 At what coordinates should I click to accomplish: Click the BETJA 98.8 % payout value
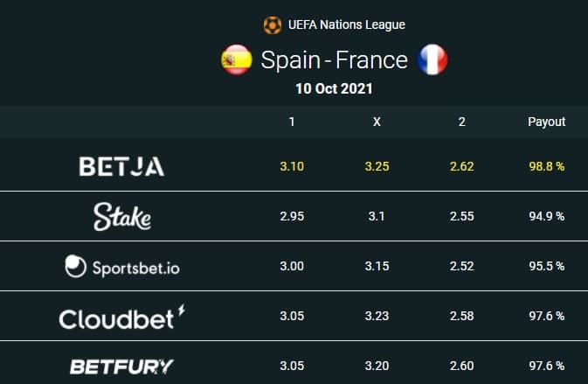click(547, 166)
